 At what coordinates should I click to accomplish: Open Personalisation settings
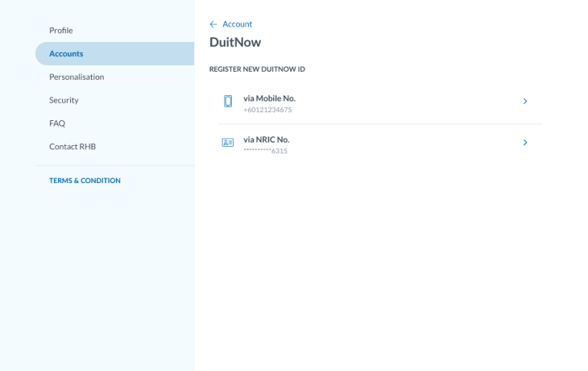77,77
